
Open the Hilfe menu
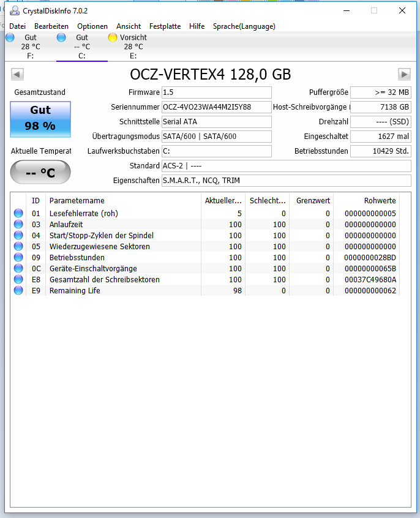point(197,26)
